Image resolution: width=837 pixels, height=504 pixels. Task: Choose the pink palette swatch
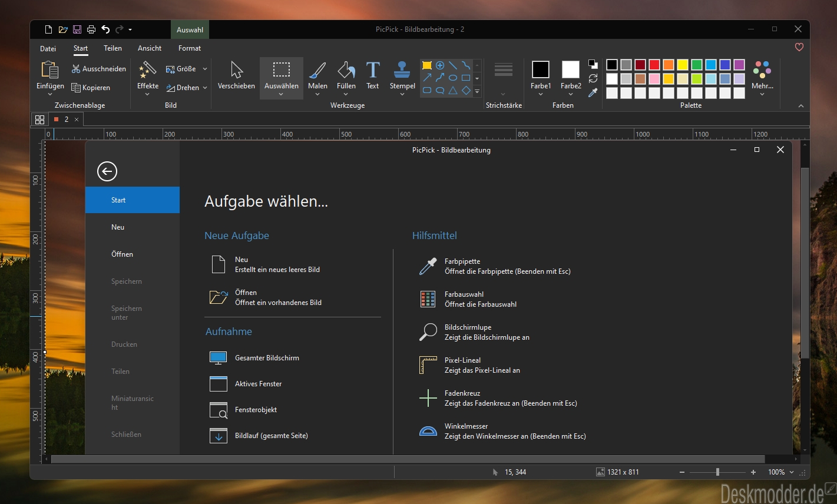[654, 79]
